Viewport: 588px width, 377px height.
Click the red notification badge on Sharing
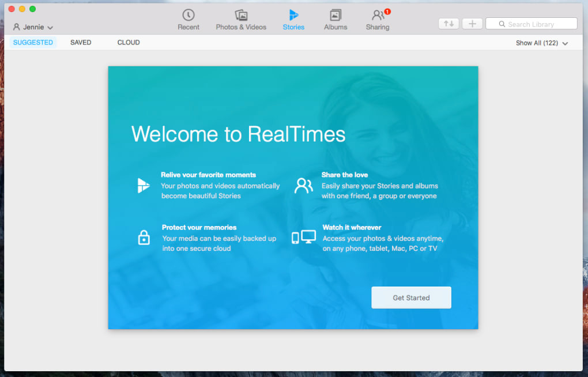[x=387, y=12]
